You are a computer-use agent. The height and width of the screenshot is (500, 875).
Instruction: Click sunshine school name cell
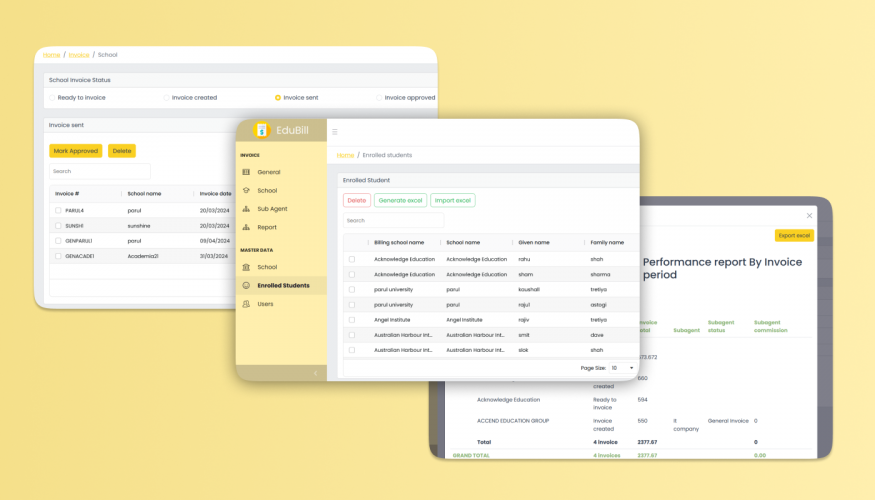(139, 226)
